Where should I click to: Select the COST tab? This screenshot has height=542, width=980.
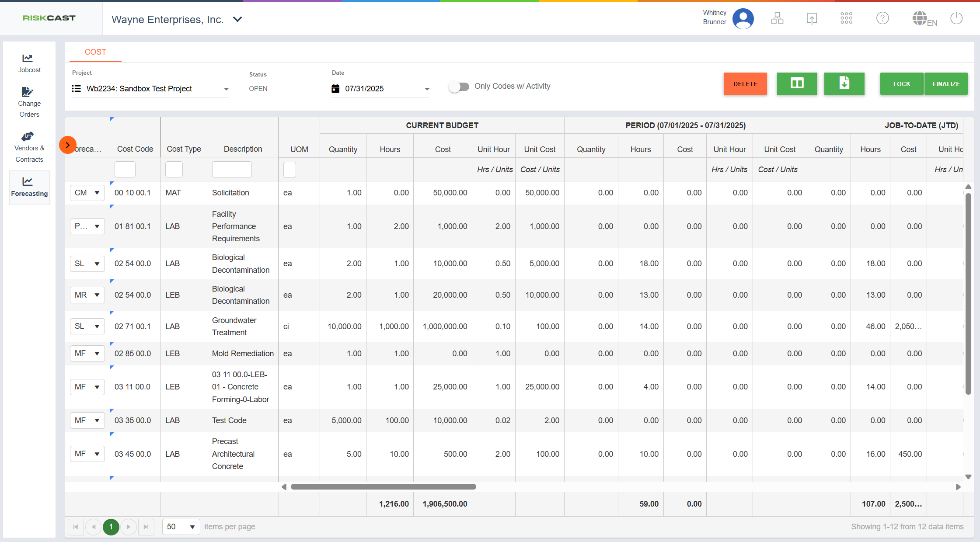point(95,52)
